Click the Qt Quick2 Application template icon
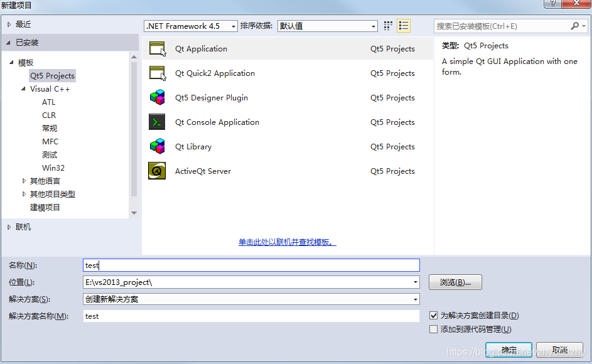 158,73
